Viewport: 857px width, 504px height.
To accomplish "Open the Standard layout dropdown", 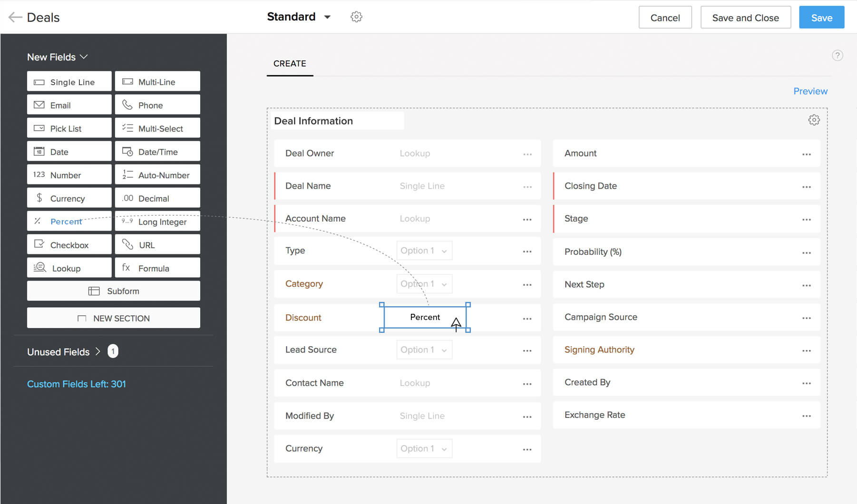I will (327, 17).
